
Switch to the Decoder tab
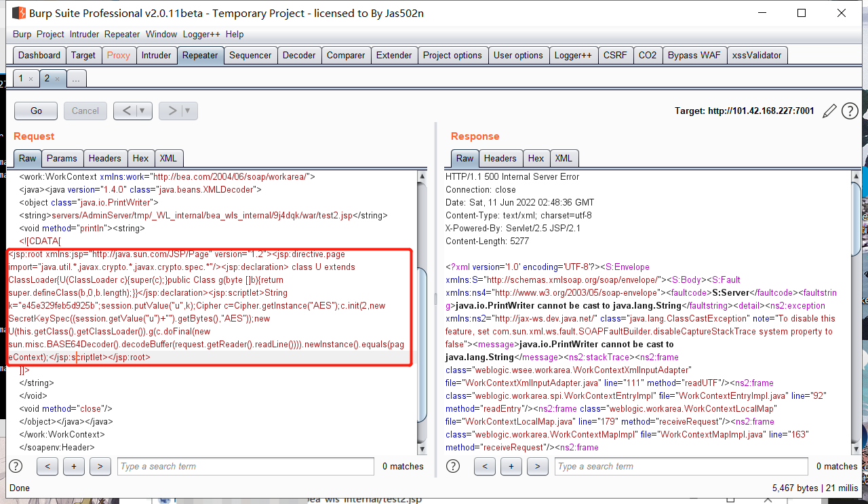click(x=299, y=56)
